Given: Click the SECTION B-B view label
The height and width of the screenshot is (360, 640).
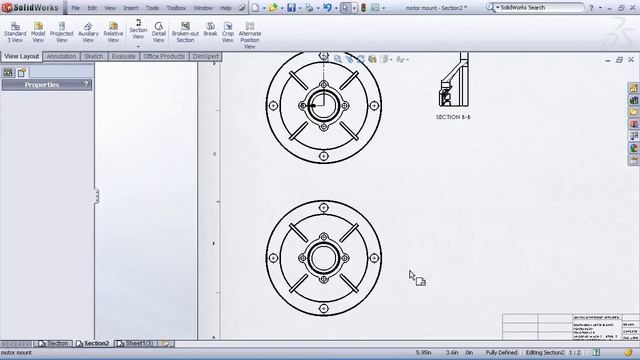Looking at the screenshot, I should [453, 117].
